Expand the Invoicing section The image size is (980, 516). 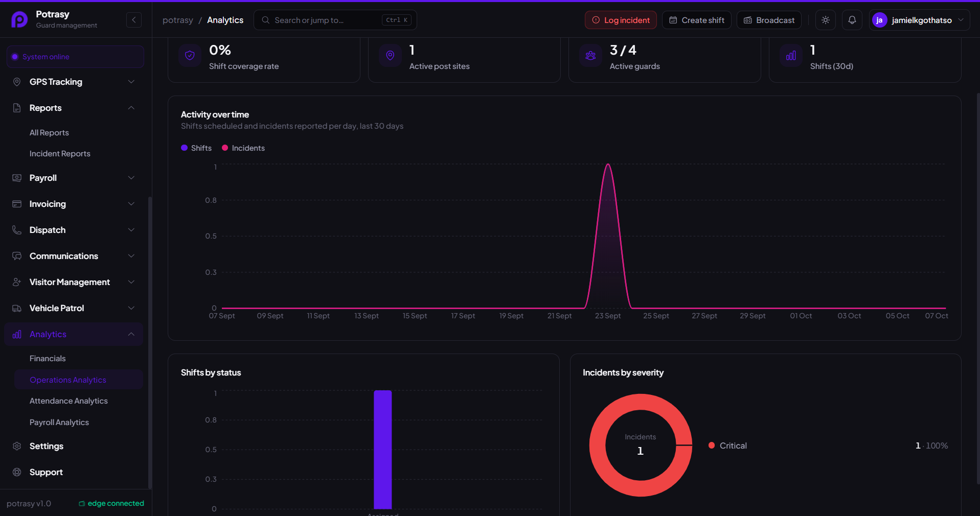click(x=131, y=204)
